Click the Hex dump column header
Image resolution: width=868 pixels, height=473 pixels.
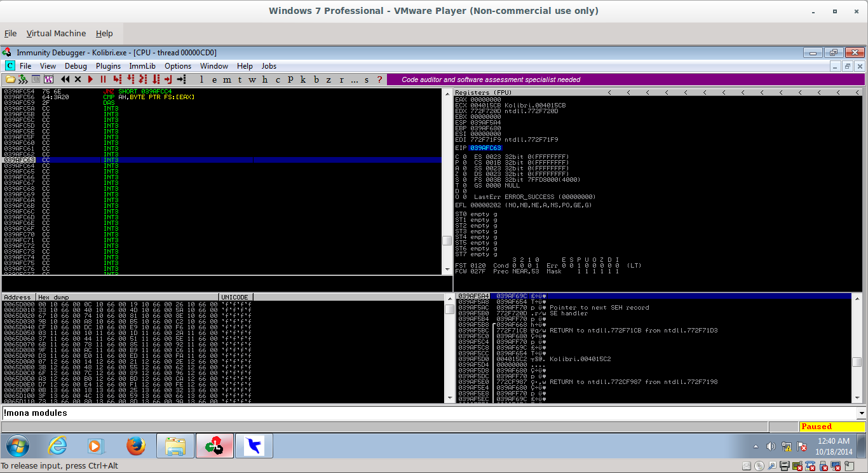pyautogui.click(x=127, y=297)
